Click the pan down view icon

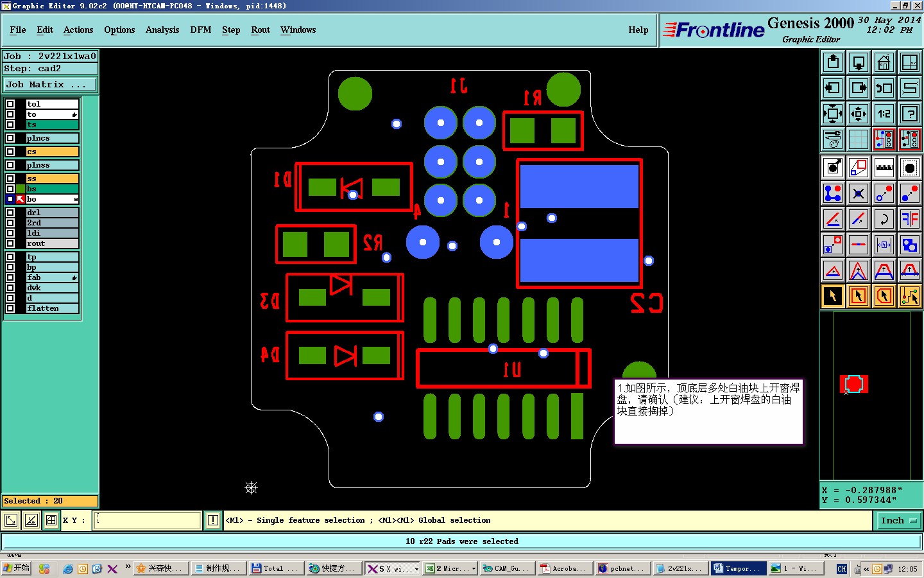tap(859, 62)
